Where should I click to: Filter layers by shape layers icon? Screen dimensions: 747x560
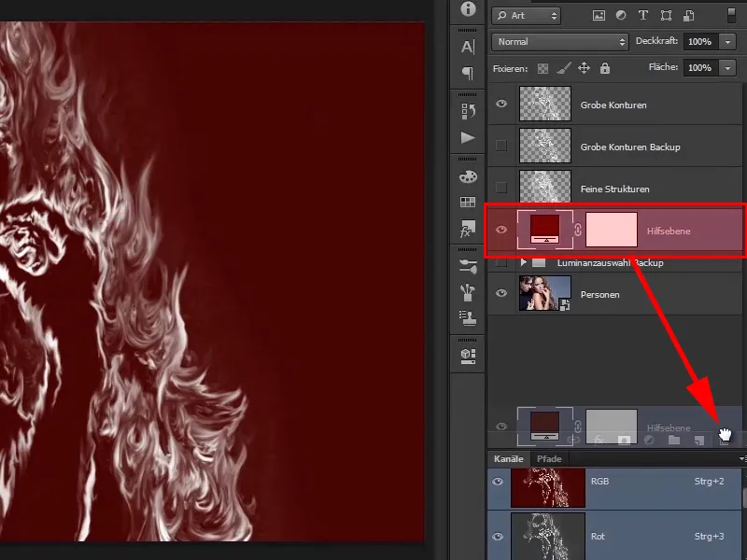[666, 16]
